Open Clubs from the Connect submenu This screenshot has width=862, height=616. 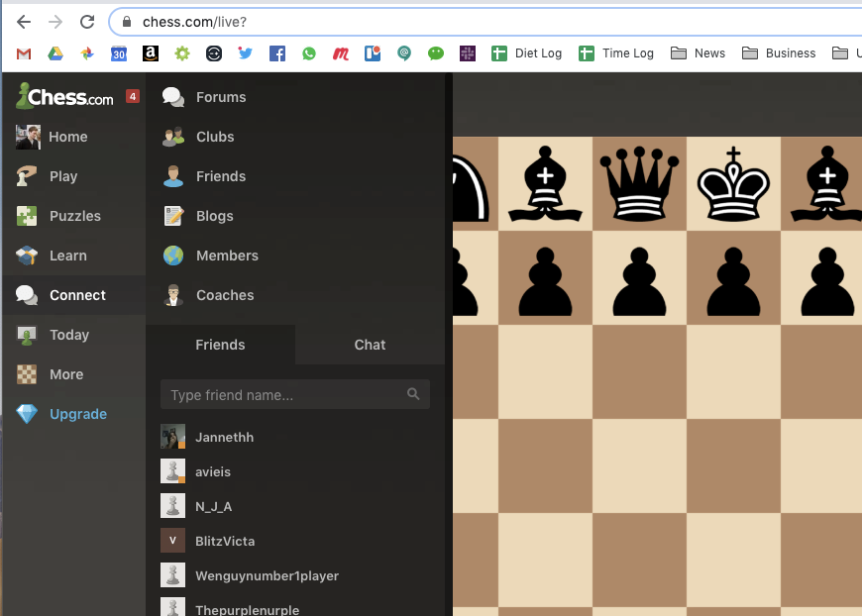pyautogui.click(x=295, y=137)
